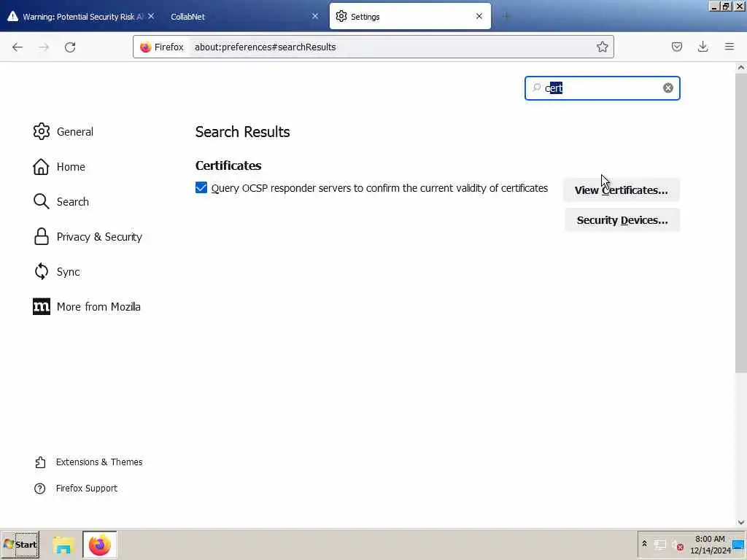The width and height of the screenshot is (747, 560).
Task: Click the General gear icon in sidebar
Action: click(x=42, y=131)
